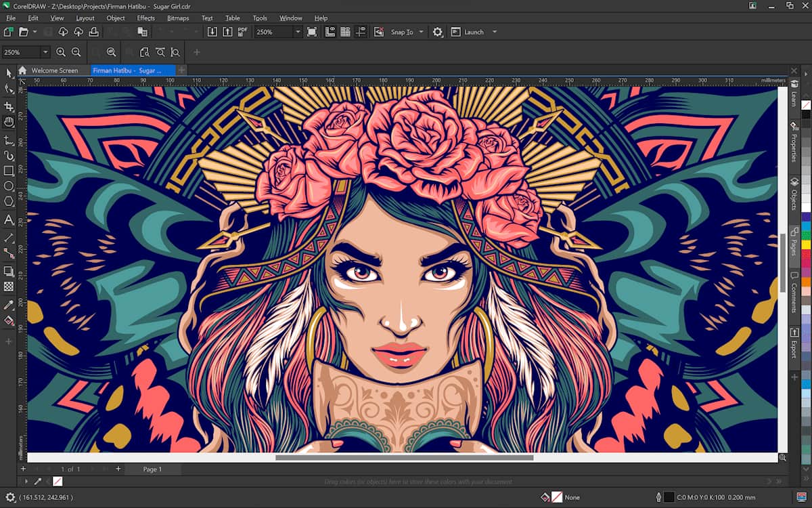Image resolution: width=812 pixels, height=508 pixels.
Task: Choose the Rectangle tool
Action: (x=9, y=171)
